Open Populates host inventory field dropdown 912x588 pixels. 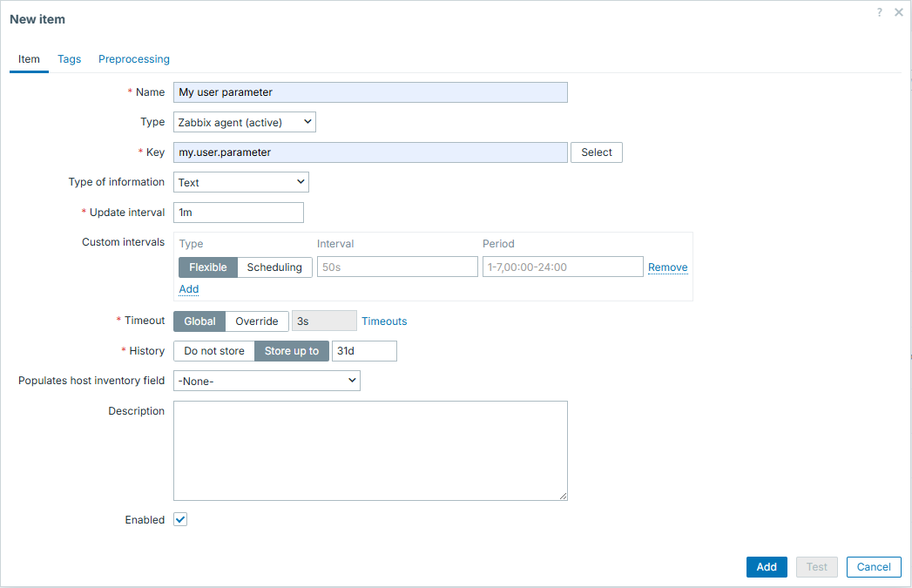click(267, 381)
